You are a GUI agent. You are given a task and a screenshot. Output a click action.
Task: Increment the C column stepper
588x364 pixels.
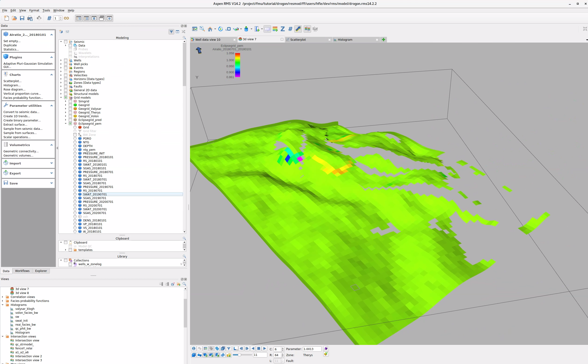pos(283,348)
